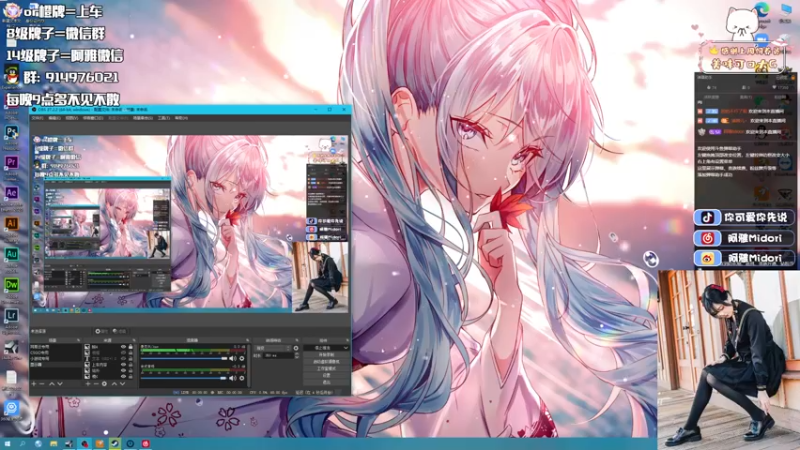Toggle the lock on the 上车内容 source
800x450 pixels.
click(131, 365)
